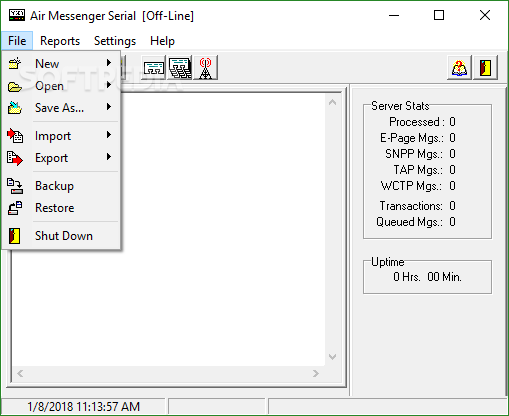Close the Air Messenger Serial window

coord(485,15)
